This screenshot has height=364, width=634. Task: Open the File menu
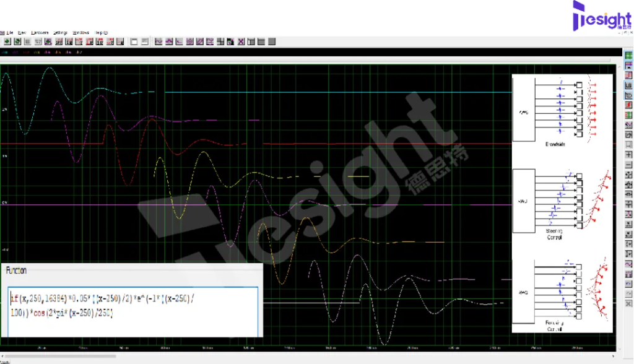coord(10,33)
